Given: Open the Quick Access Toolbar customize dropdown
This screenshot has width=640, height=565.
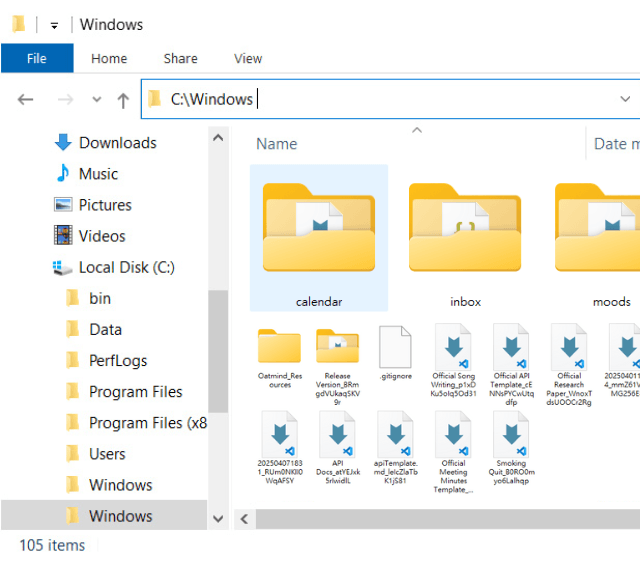Looking at the screenshot, I should pos(54,26).
